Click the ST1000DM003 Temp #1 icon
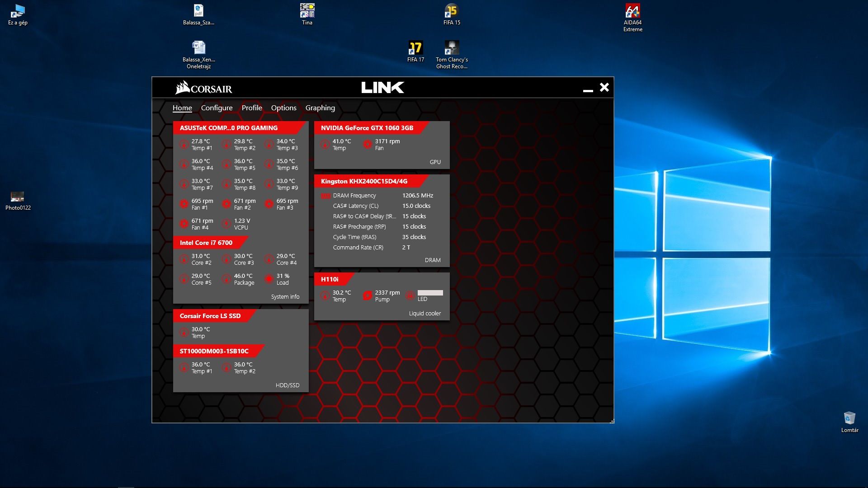Screen dimensions: 868x488 pyautogui.click(x=184, y=368)
